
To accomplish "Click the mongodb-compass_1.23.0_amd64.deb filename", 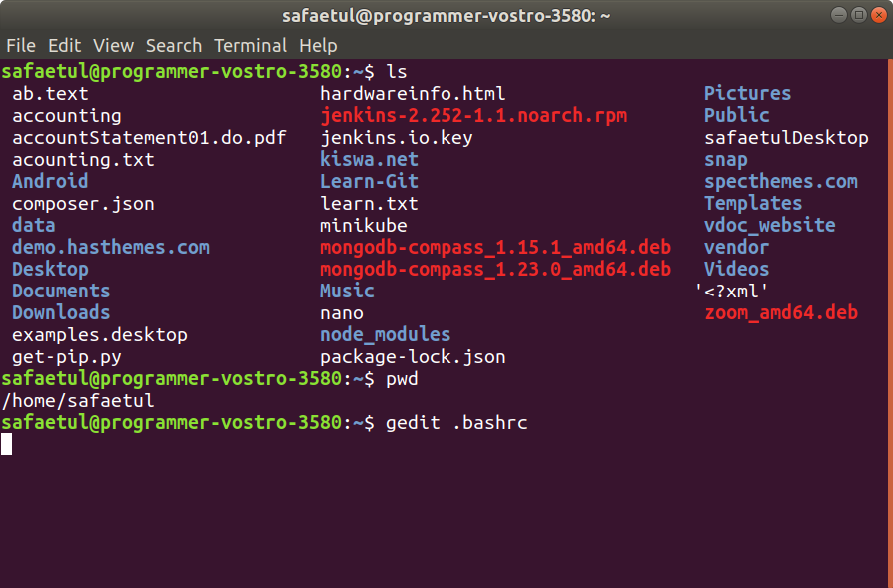I will point(495,269).
